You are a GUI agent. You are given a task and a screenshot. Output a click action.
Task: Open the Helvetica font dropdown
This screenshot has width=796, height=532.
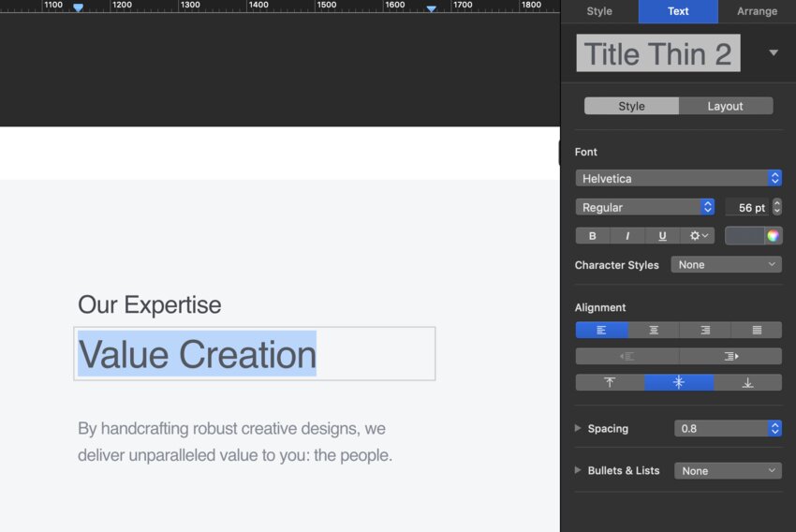tap(678, 178)
